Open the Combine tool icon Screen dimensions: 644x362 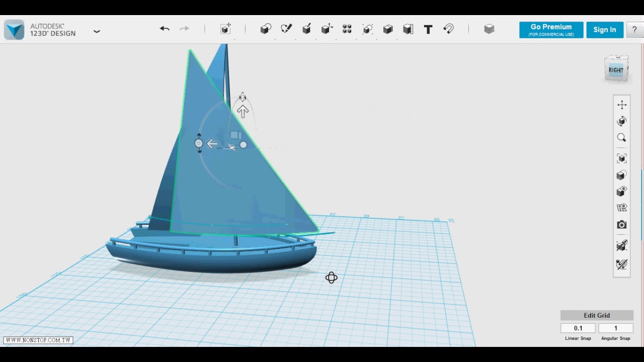388,29
